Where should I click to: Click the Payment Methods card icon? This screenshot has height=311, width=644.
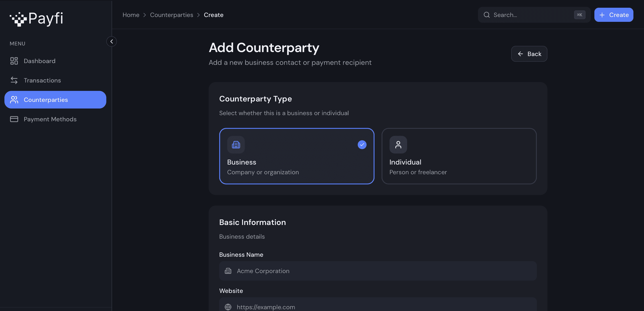point(14,119)
